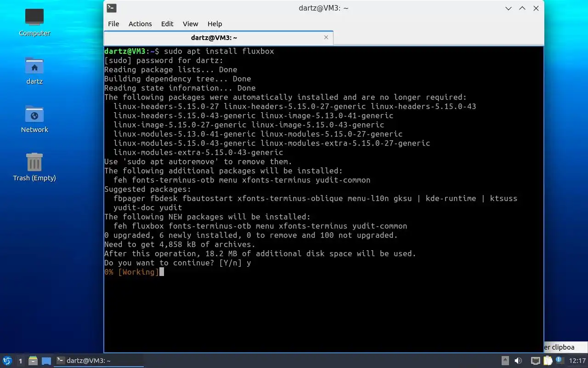The width and height of the screenshot is (588, 368).
Task: Click the update notifier tray icon
Action: (560, 361)
